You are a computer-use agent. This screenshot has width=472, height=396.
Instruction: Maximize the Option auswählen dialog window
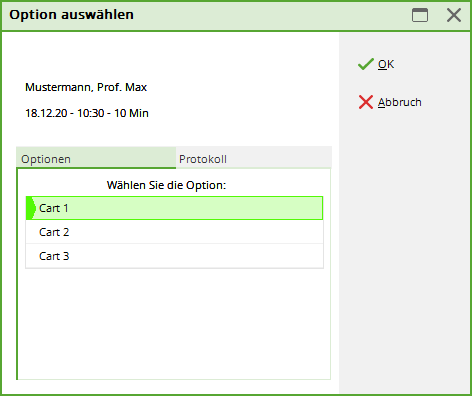click(x=420, y=15)
